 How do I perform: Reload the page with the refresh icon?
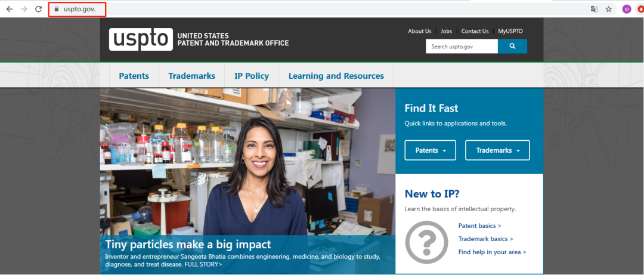coord(39,9)
